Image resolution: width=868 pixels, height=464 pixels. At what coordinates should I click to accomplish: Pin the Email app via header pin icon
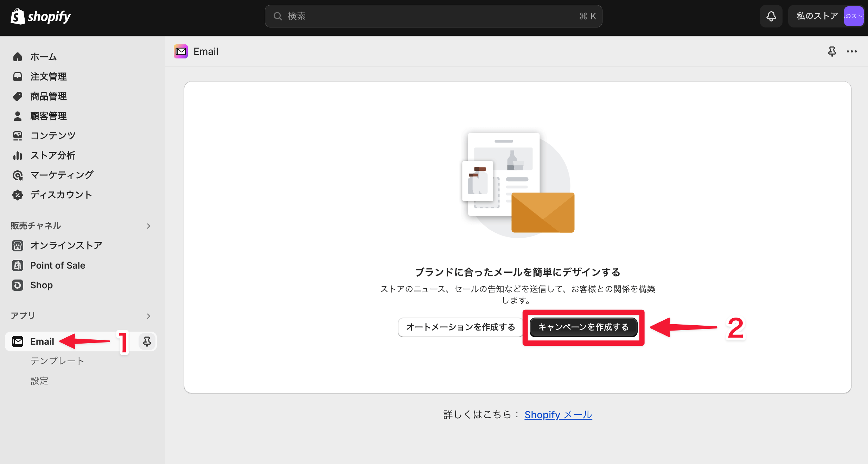tap(832, 52)
